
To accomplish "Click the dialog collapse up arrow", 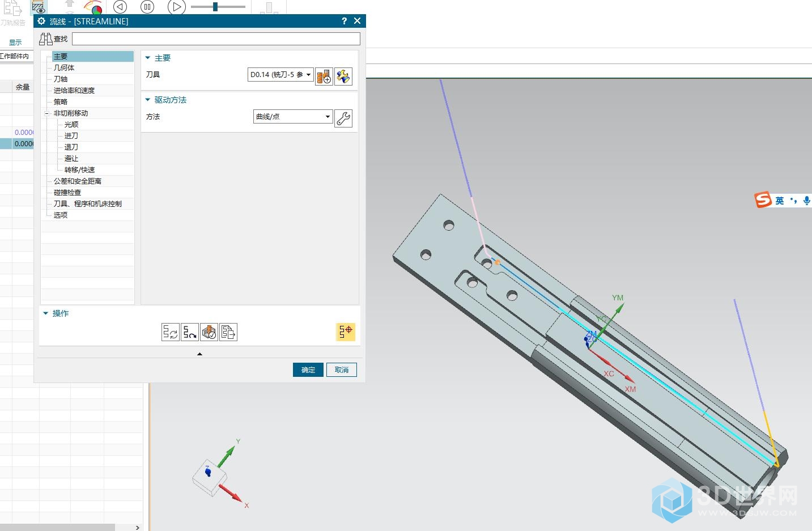I will (x=199, y=354).
